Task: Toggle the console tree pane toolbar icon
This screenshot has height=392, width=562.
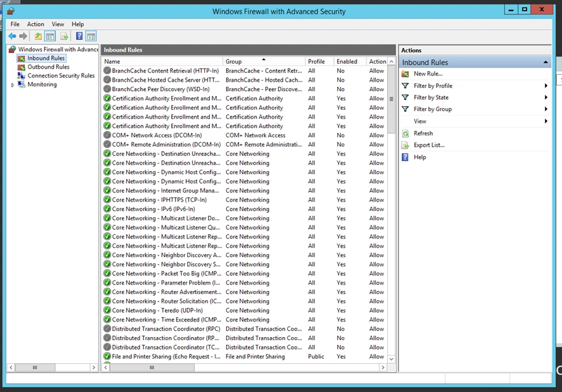Action: pos(50,36)
